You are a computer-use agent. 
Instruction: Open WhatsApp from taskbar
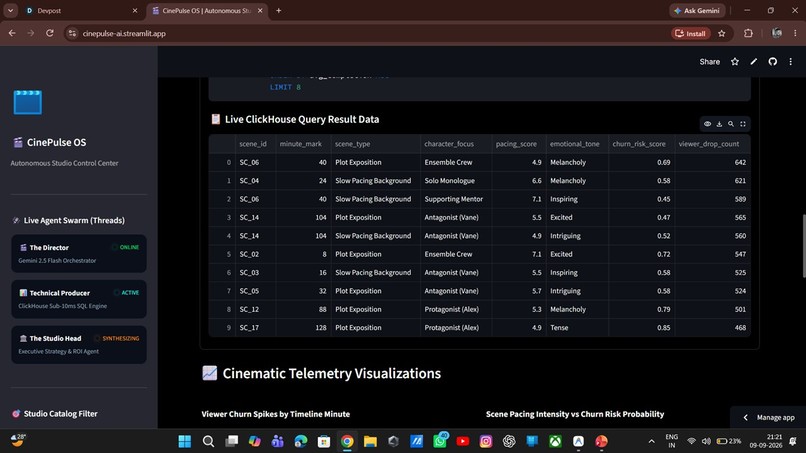tap(440, 441)
